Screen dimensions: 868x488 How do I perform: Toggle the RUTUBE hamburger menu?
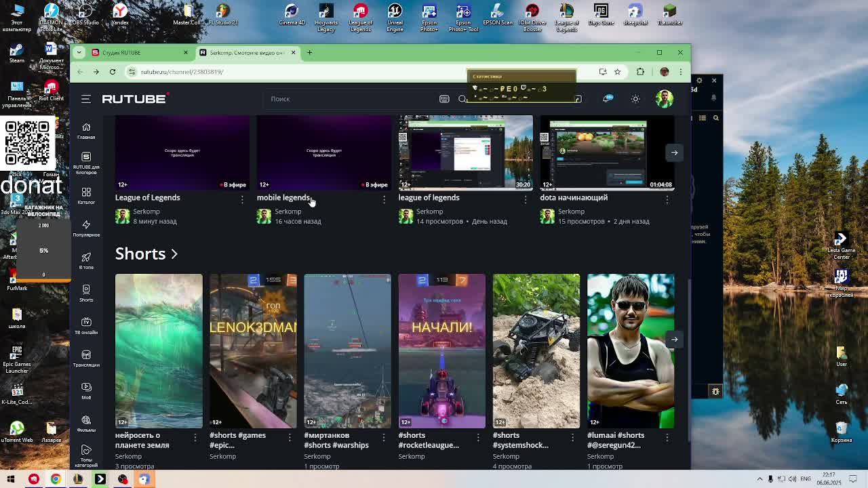coord(86,99)
